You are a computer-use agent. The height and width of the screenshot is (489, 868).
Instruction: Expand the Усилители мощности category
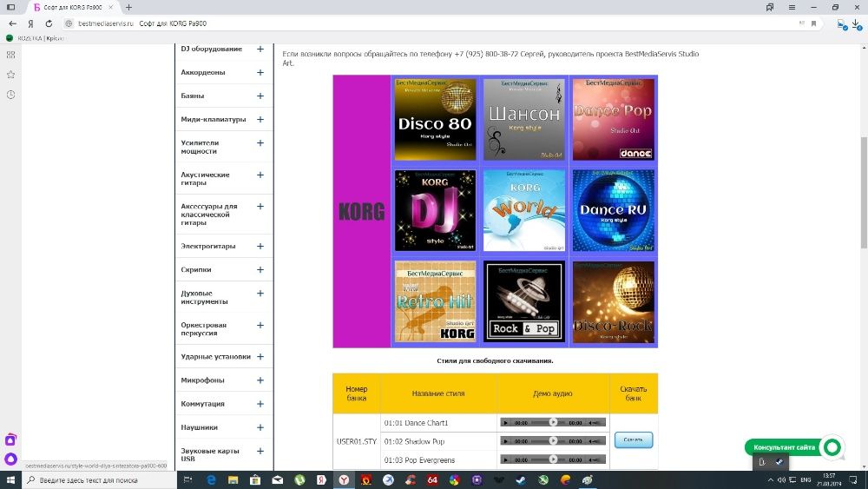tap(260, 143)
